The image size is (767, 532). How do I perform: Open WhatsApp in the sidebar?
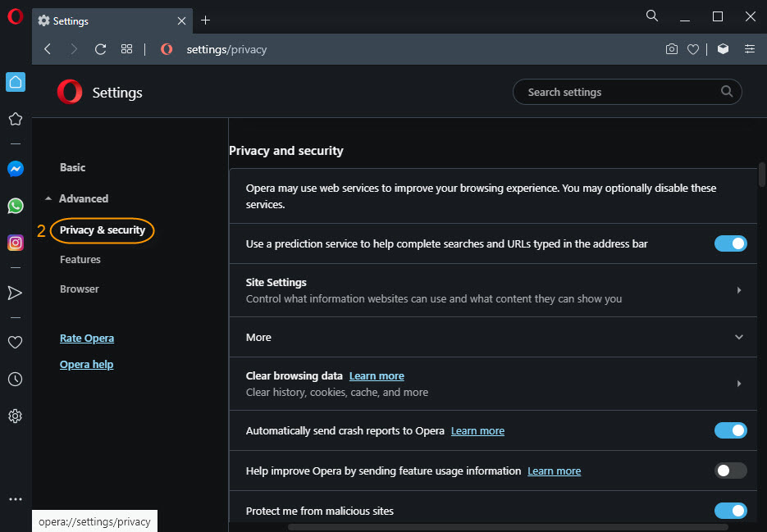click(x=15, y=206)
